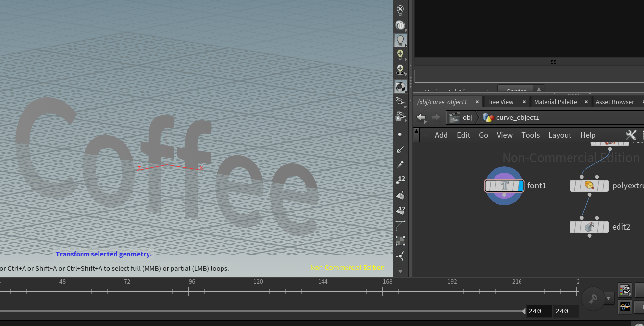Open the Tools menu in network editor
Screen dimensions: 644x326
(x=530, y=135)
